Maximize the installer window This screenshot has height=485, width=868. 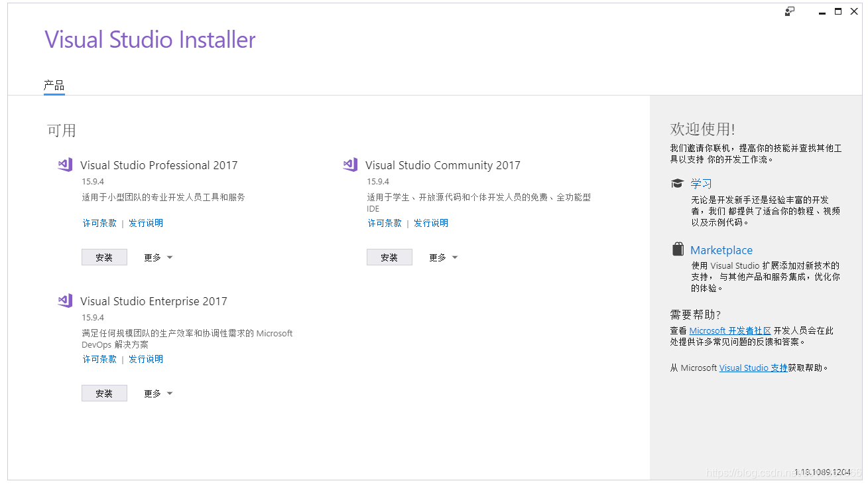[838, 11]
